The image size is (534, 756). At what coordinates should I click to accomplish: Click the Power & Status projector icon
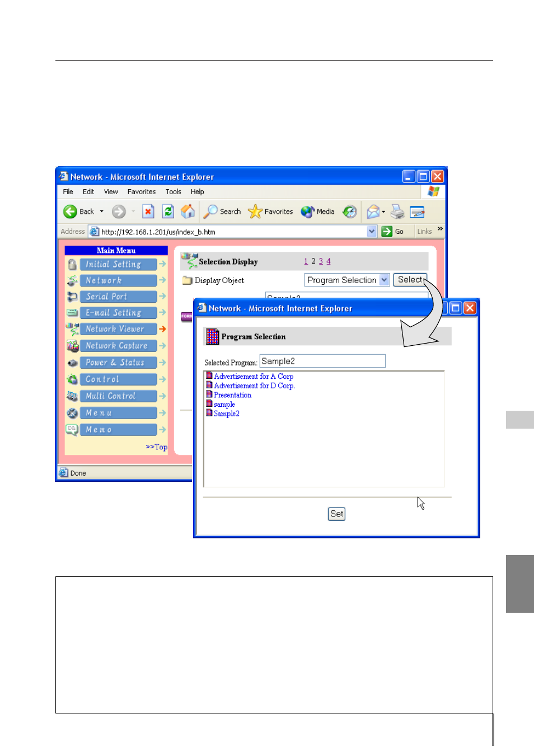[x=72, y=363]
